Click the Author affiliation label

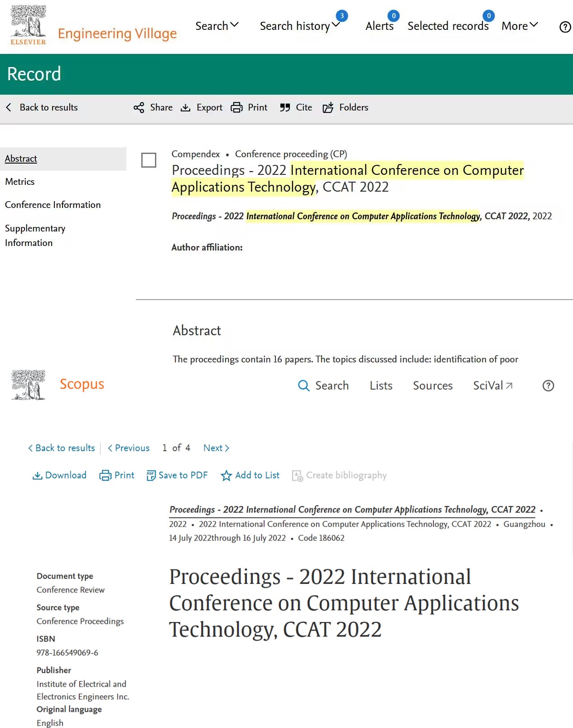(207, 247)
